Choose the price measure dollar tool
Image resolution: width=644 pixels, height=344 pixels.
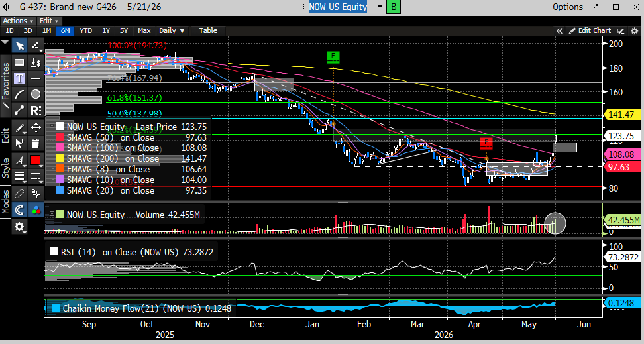click(x=36, y=62)
